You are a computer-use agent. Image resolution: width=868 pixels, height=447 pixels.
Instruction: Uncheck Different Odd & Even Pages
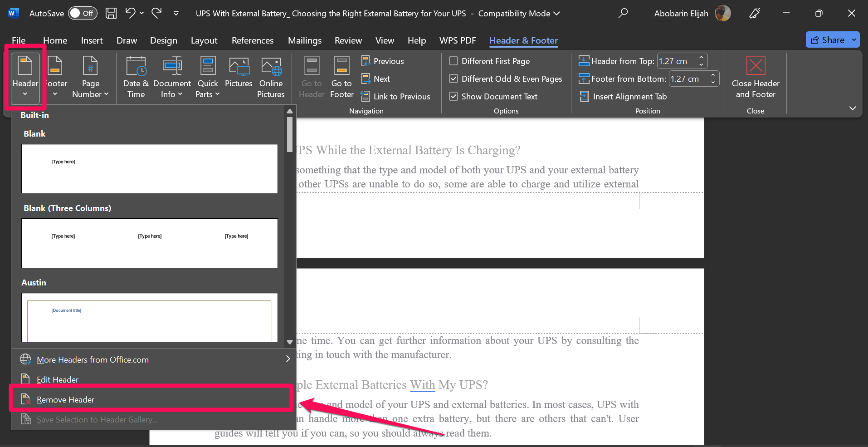click(x=454, y=79)
